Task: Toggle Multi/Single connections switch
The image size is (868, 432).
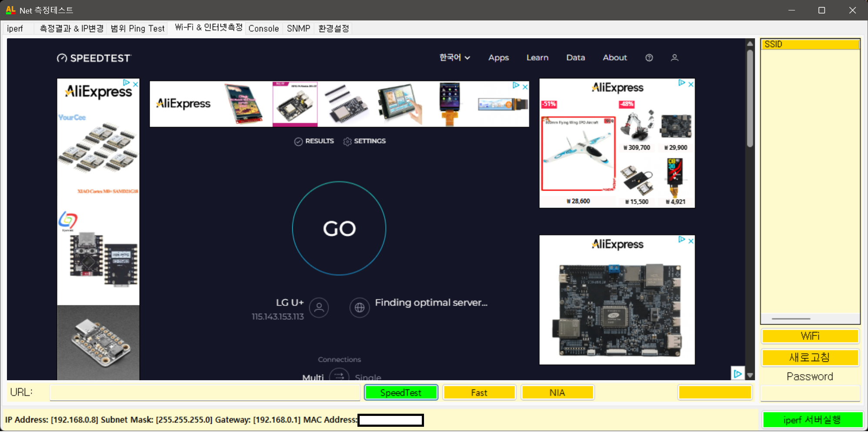Action: 339,376
